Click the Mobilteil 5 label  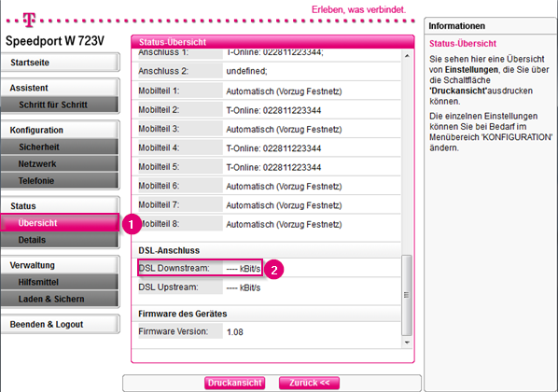(x=159, y=167)
